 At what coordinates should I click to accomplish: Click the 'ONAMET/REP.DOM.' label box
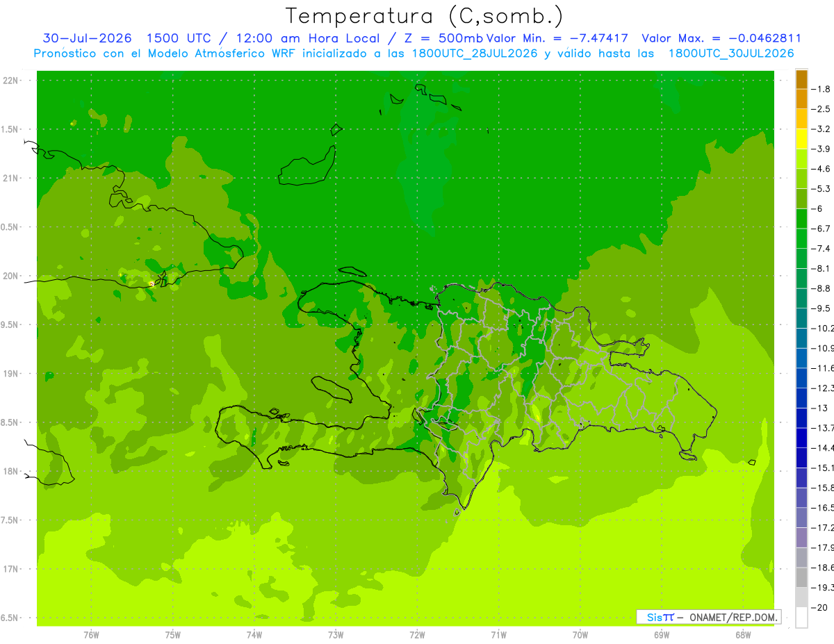pyautogui.click(x=708, y=617)
